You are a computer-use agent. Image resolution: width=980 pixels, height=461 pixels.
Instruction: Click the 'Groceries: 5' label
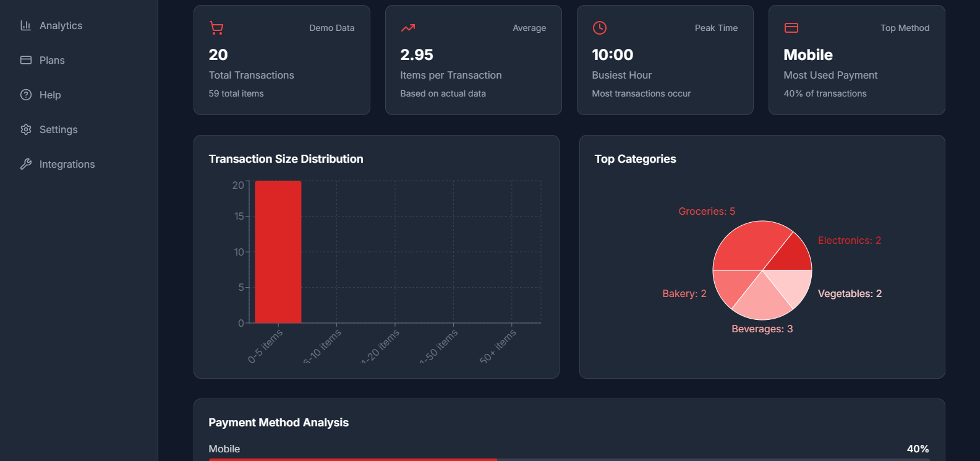tap(707, 212)
